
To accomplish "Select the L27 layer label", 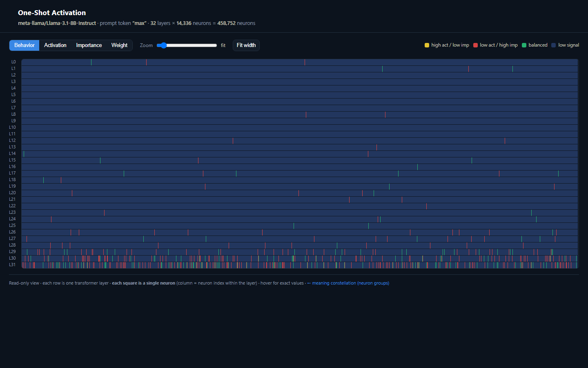I will coord(12,239).
